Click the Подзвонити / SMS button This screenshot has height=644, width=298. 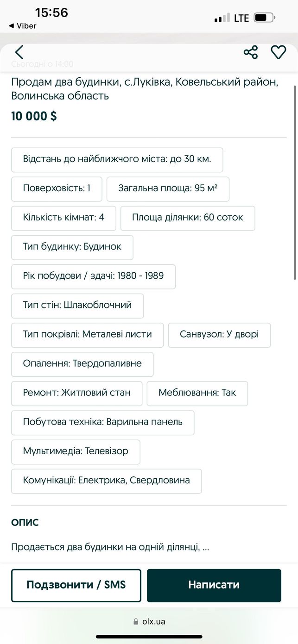coord(76,585)
